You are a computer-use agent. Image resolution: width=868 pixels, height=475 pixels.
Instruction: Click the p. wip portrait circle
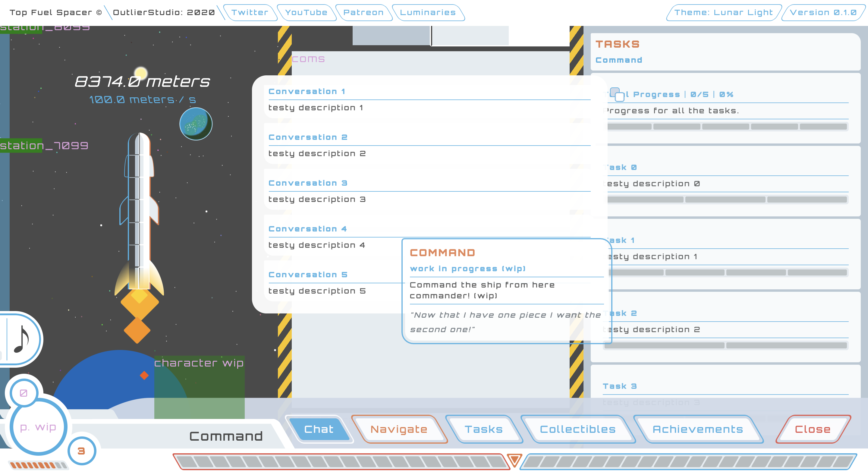(38, 427)
